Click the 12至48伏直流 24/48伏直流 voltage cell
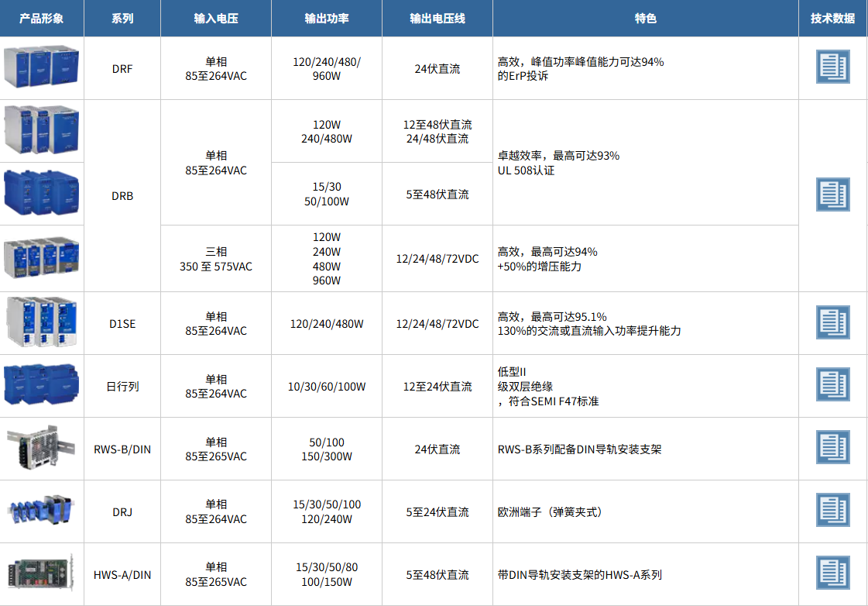 point(437,131)
